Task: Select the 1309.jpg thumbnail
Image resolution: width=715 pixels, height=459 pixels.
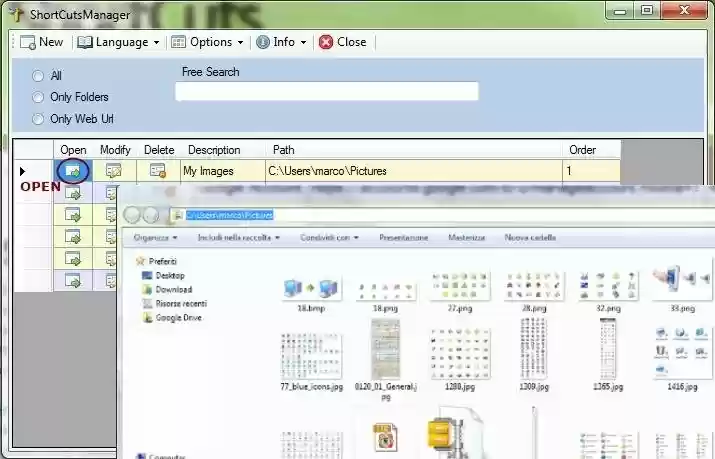Action: point(534,349)
